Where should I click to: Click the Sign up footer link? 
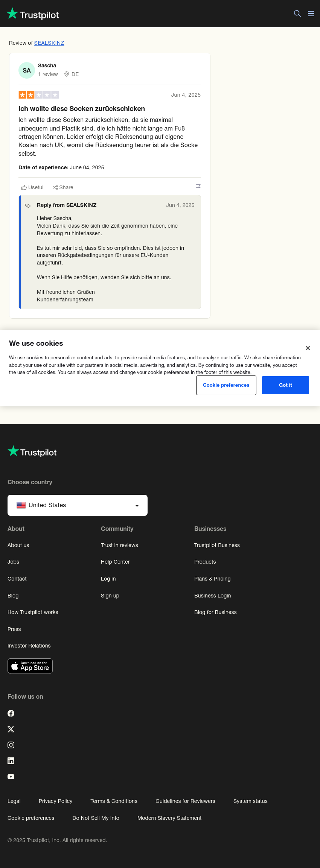point(110,596)
